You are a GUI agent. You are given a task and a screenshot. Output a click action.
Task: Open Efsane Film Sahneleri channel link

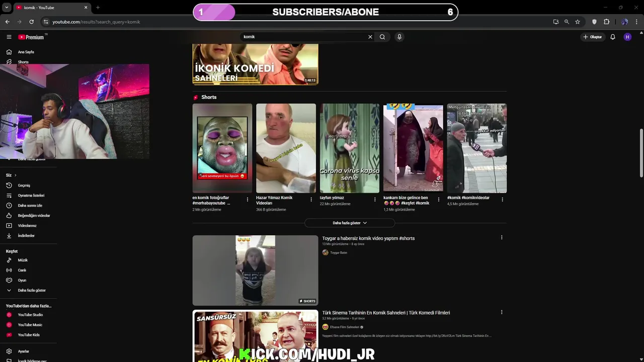(x=345, y=327)
